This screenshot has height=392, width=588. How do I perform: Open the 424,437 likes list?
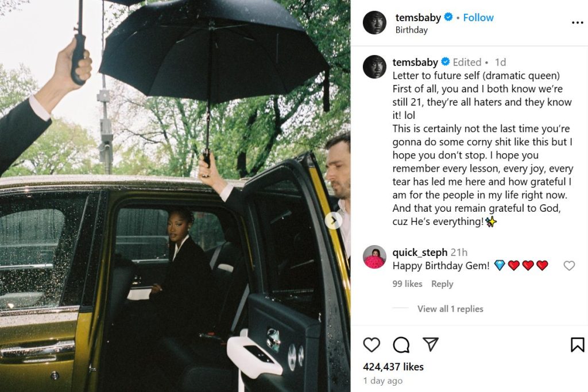click(393, 367)
